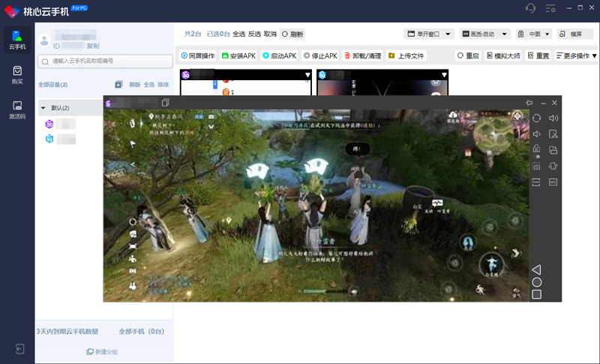Click 卸载/清理 button
Viewport: 600px width, 364px height.
click(x=363, y=55)
